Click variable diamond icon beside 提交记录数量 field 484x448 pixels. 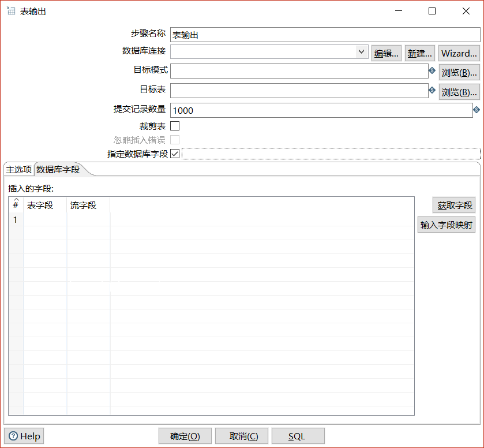pyautogui.click(x=477, y=110)
